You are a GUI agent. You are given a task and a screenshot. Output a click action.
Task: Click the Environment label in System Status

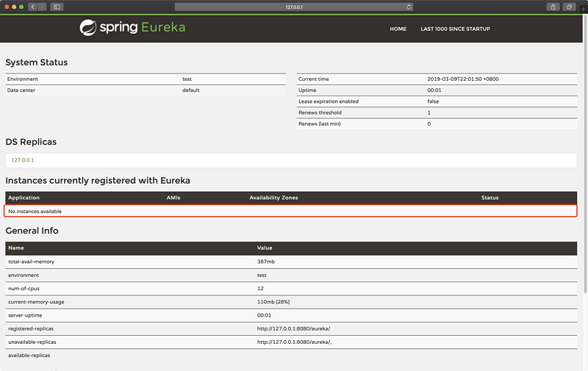coord(23,79)
